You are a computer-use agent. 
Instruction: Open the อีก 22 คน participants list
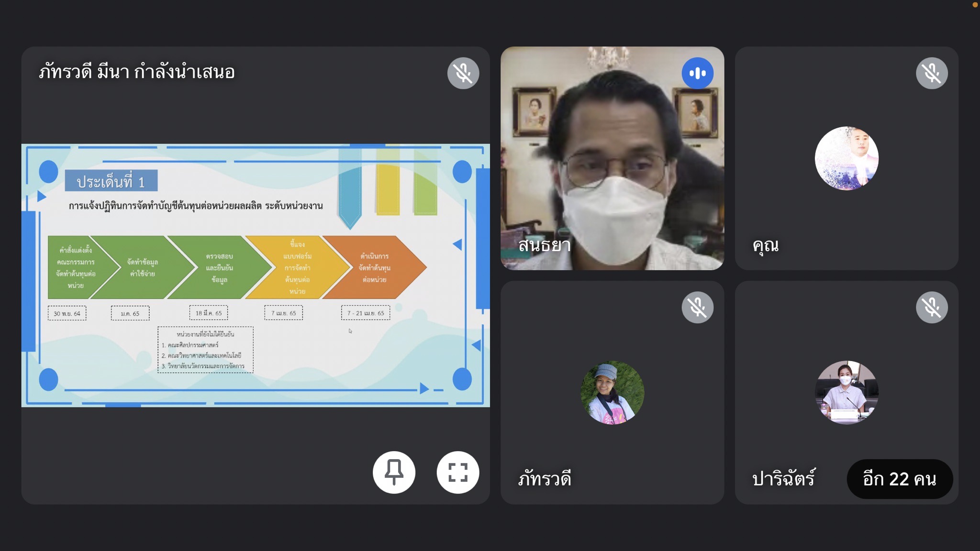899,479
